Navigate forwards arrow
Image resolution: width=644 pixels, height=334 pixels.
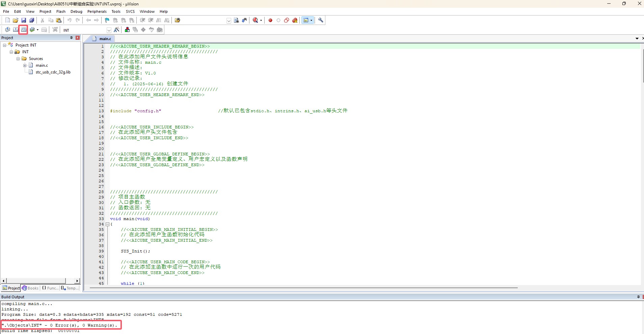97,20
